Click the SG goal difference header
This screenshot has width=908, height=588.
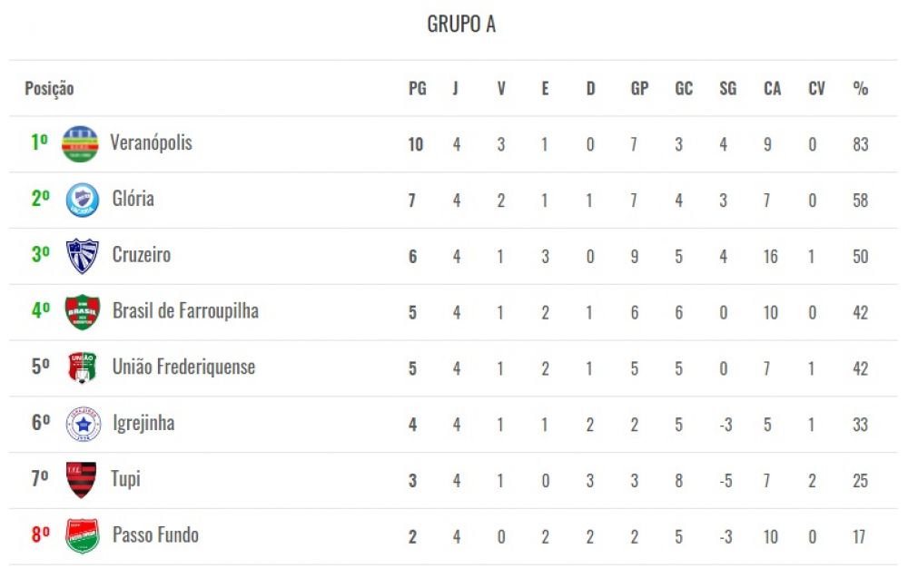point(728,89)
